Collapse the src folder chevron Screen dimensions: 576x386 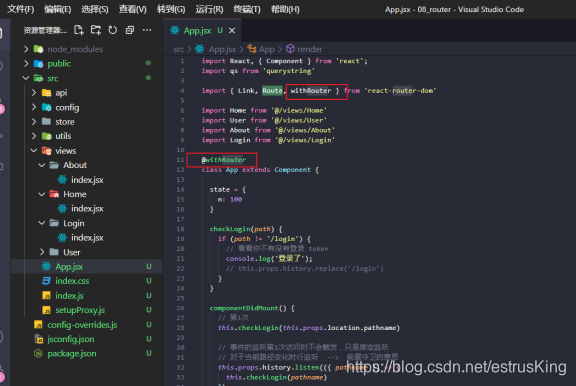(x=26, y=78)
